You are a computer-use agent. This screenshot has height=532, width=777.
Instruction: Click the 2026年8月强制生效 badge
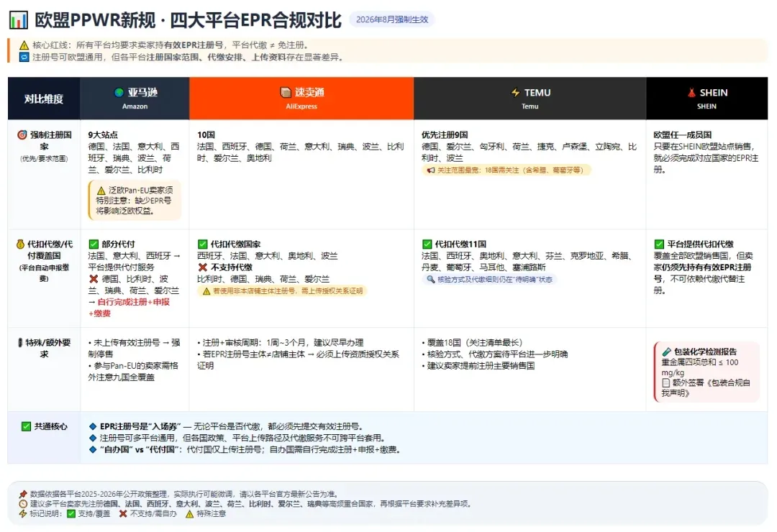[x=392, y=19]
